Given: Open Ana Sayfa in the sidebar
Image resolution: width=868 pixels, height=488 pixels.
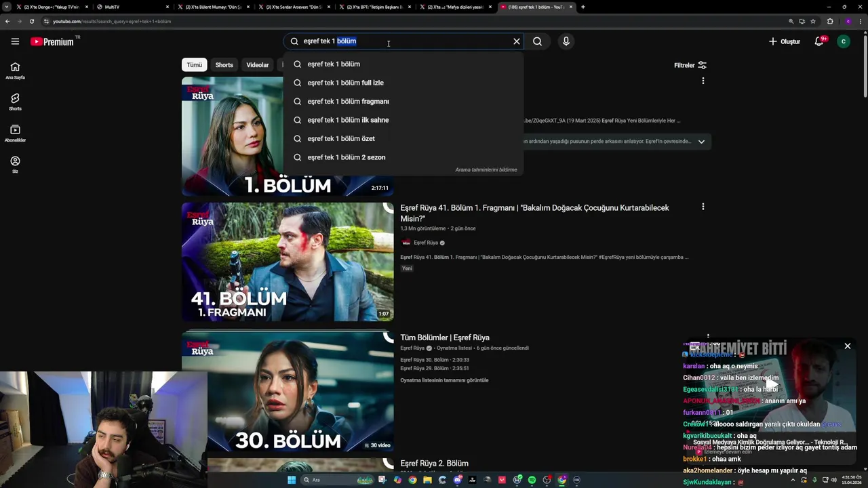Looking at the screenshot, I should [15, 70].
